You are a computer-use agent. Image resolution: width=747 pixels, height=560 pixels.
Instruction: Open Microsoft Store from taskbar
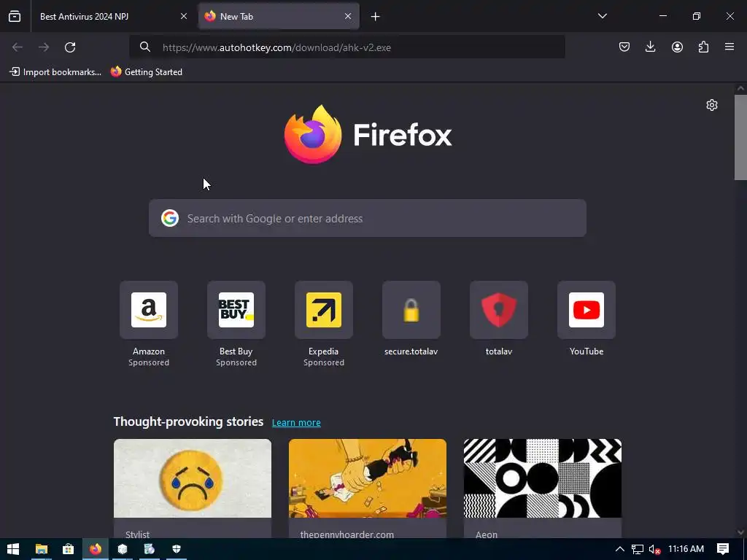pyautogui.click(x=68, y=549)
